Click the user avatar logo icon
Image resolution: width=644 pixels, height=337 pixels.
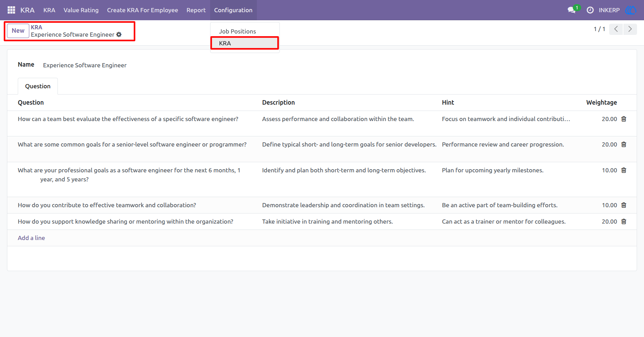coord(631,10)
